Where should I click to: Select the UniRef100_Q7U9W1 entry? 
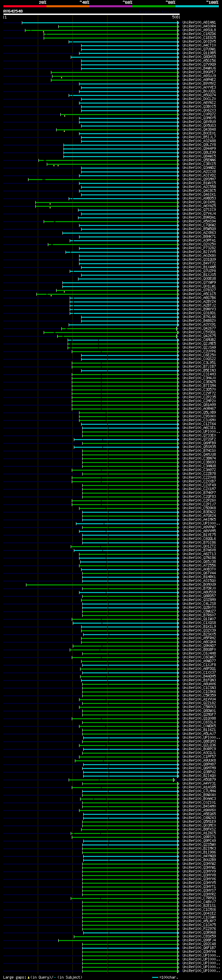click(x=199, y=49)
